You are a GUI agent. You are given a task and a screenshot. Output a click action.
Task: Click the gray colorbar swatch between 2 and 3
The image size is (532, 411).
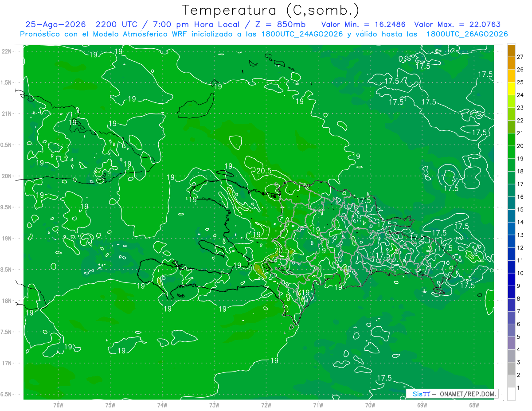point(511,369)
